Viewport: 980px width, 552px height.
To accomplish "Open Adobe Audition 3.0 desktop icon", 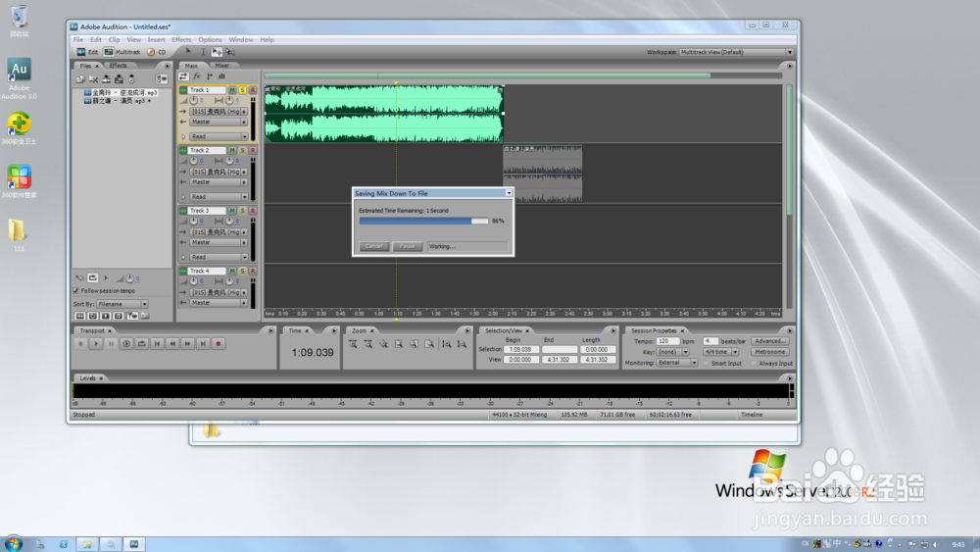I will pos(19,78).
